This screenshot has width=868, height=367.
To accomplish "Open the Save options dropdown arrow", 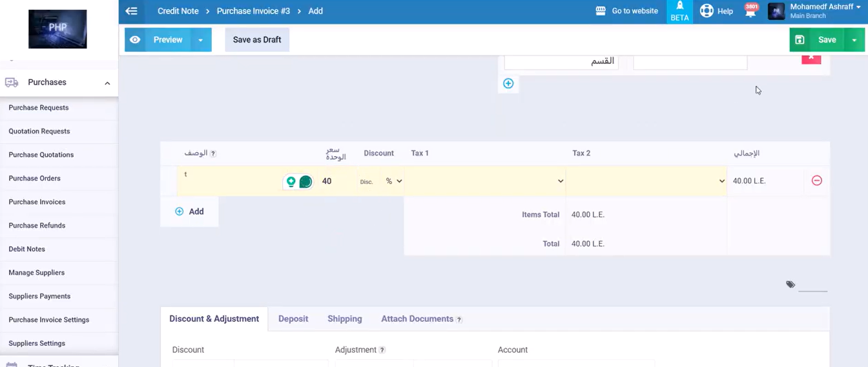I will point(854,40).
